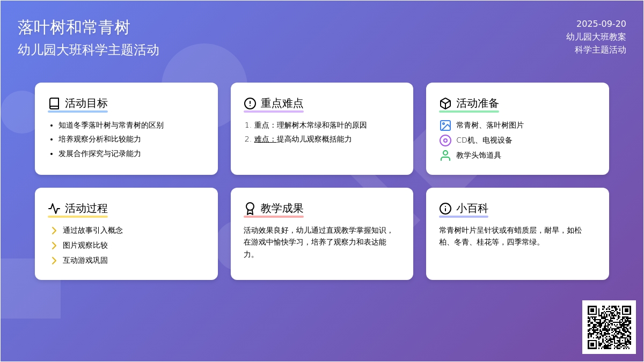
Task: Click the activity pulse icon beside 活动过程
Action: click(54, 209)
